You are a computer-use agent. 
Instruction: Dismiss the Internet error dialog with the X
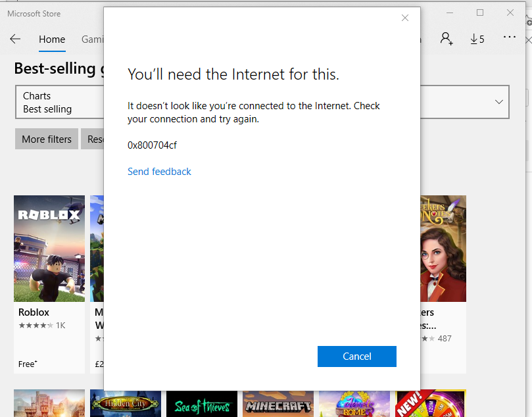coord(404,18)
